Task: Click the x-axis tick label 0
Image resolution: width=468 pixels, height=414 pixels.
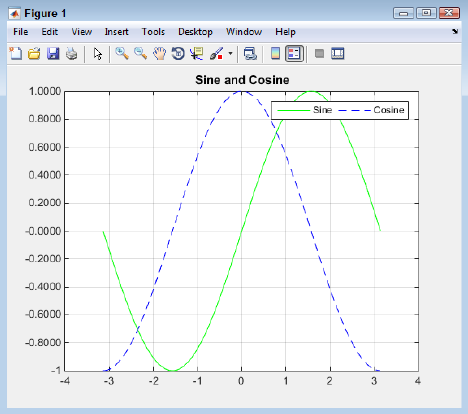Action: (x=241, y=381)
